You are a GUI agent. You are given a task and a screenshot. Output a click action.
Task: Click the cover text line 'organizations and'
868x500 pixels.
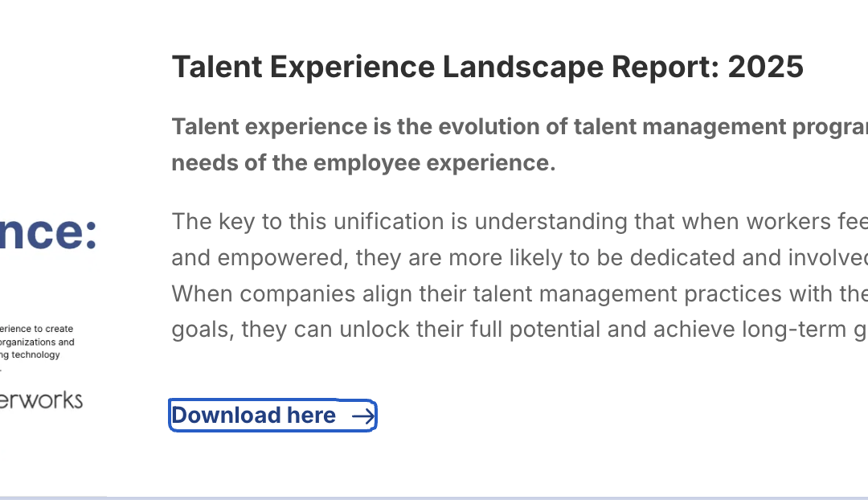coord(37,342)
